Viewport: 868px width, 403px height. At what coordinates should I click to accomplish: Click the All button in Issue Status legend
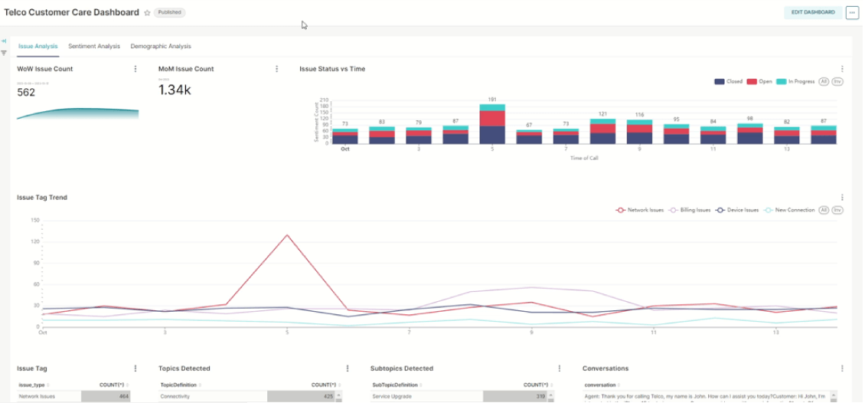pos(824,81)
